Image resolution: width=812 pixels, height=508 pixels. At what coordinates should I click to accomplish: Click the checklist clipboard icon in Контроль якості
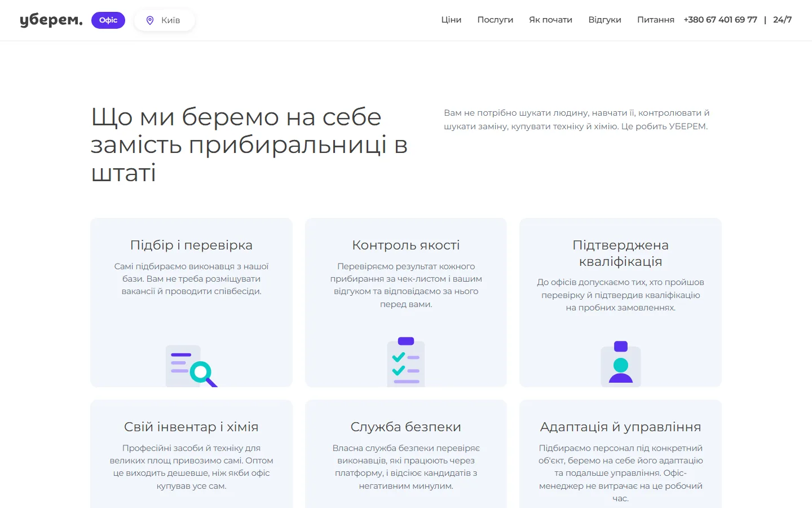pos(406,362)
